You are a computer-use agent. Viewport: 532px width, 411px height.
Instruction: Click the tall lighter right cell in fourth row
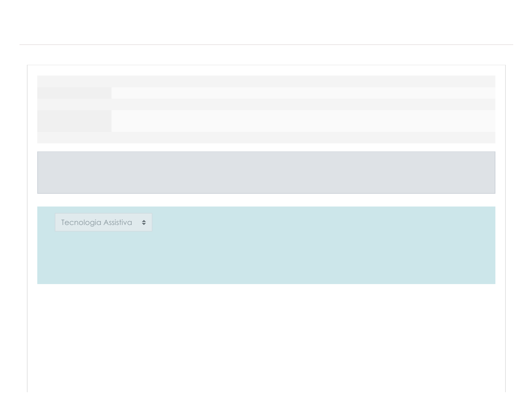tap(303, 121)
